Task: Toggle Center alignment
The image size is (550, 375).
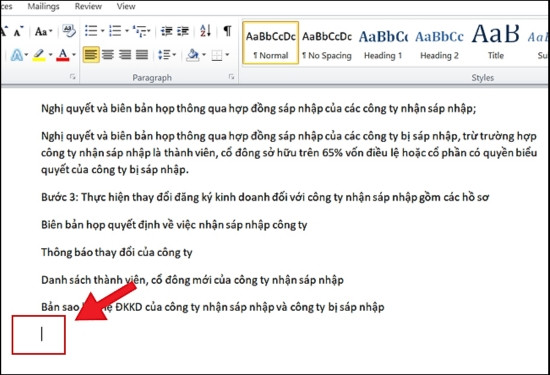Action: [x=108, y=55]
